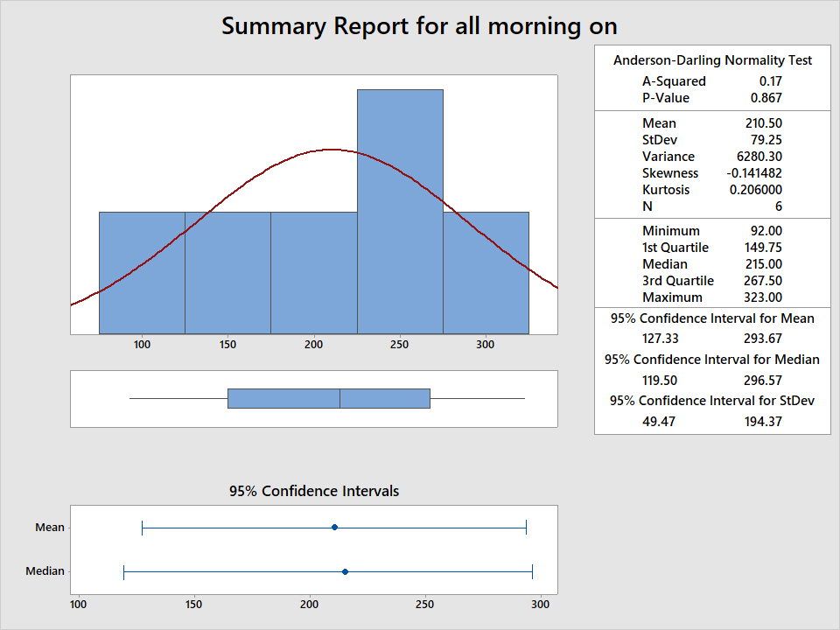The image size is (840, 630).
Task: Click the "StDev" label in the statistics table
Action: 660,140
